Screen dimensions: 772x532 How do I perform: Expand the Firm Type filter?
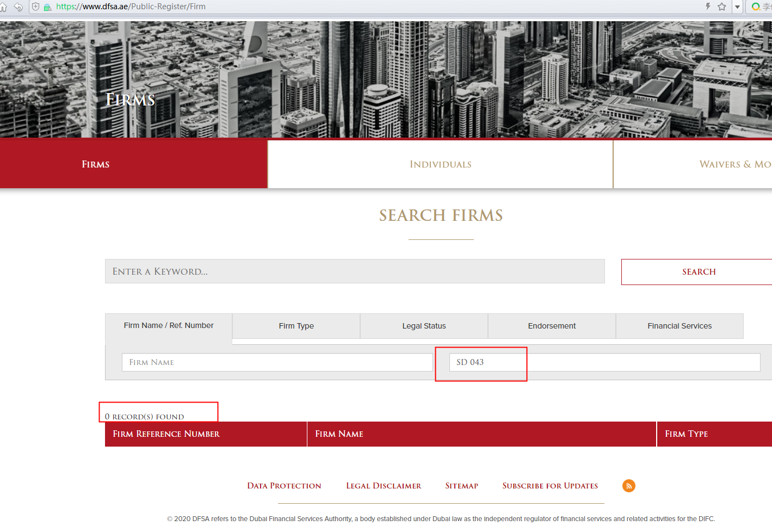296,326
